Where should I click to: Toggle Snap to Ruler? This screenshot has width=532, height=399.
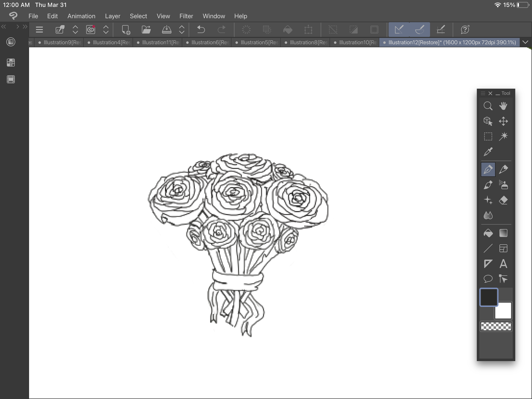(x=399, y=30)
